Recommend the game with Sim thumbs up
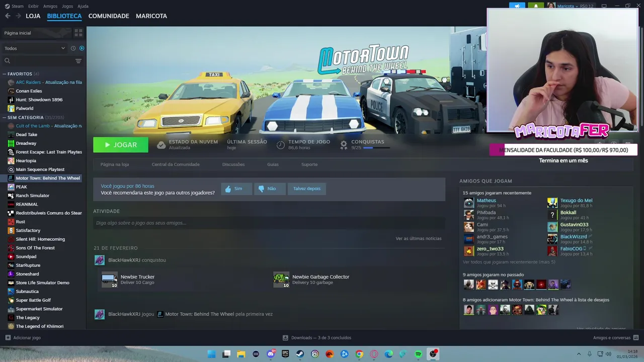This screenshot has height=362, width=644. pos(236,189)
